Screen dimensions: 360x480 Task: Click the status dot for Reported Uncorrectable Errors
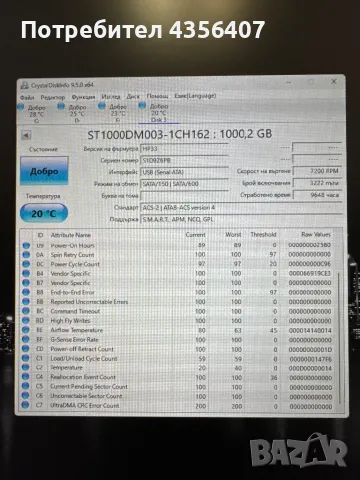tap(26, 302)
